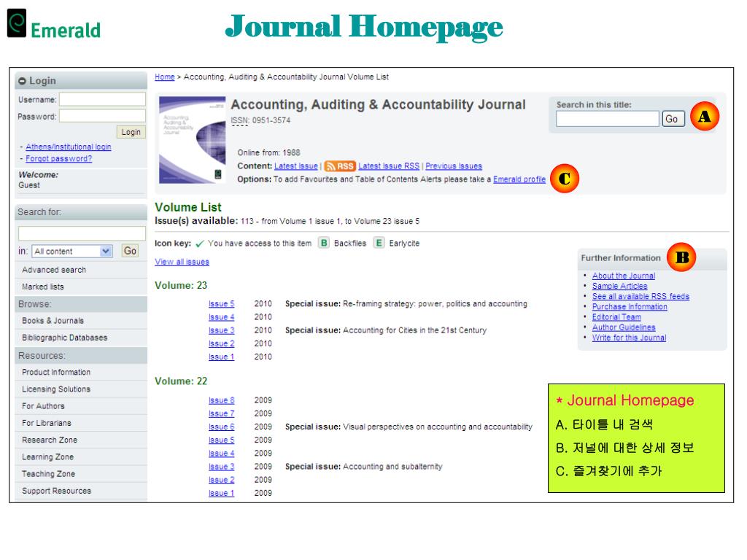Click Home breadcrumb link
This screenshot has height=560, width=747.
(164, 77)
